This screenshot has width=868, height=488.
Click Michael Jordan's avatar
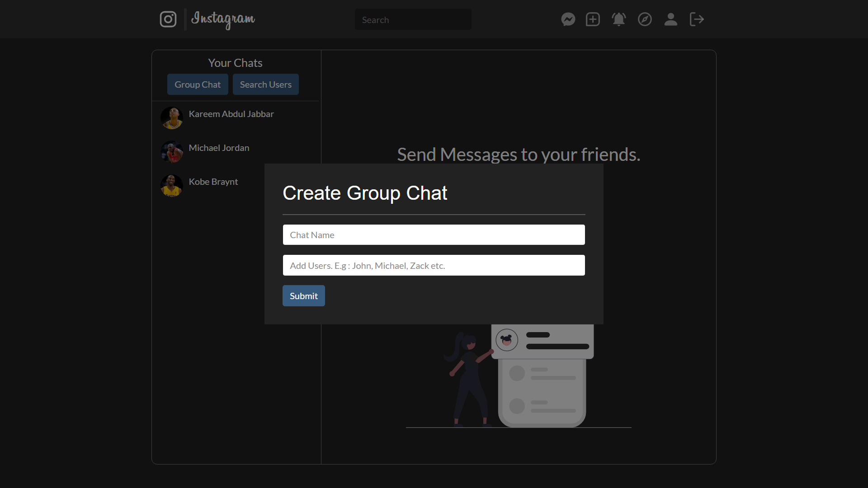(x=171, y=151)
